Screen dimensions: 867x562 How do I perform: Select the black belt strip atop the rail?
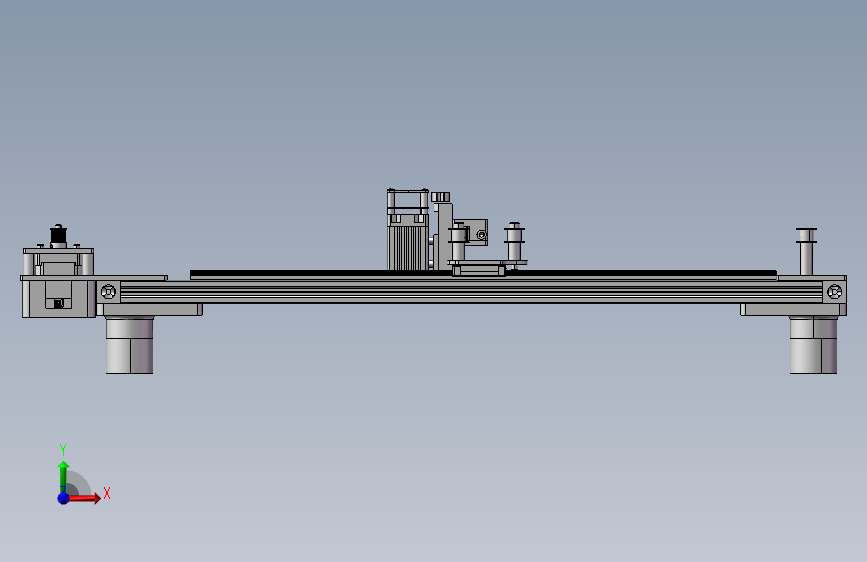pos(483,273)
